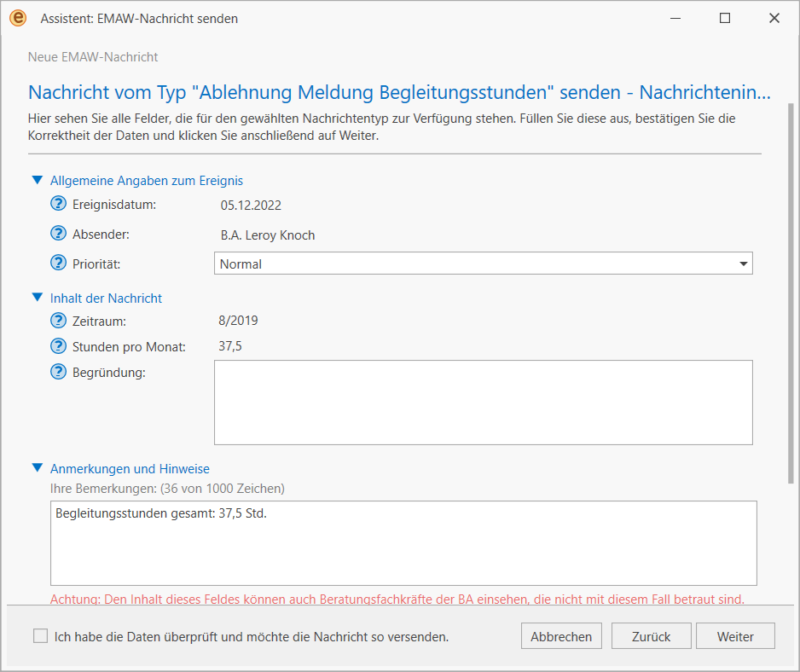Collapse the Allgemeine Angaben zum Ereignis section
The width and height of the screenshot is (800, 672).
(x=38, y=180)
